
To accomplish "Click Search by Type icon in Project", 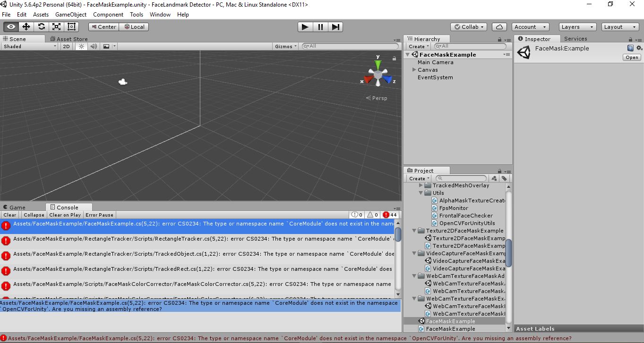I will 494,178.
